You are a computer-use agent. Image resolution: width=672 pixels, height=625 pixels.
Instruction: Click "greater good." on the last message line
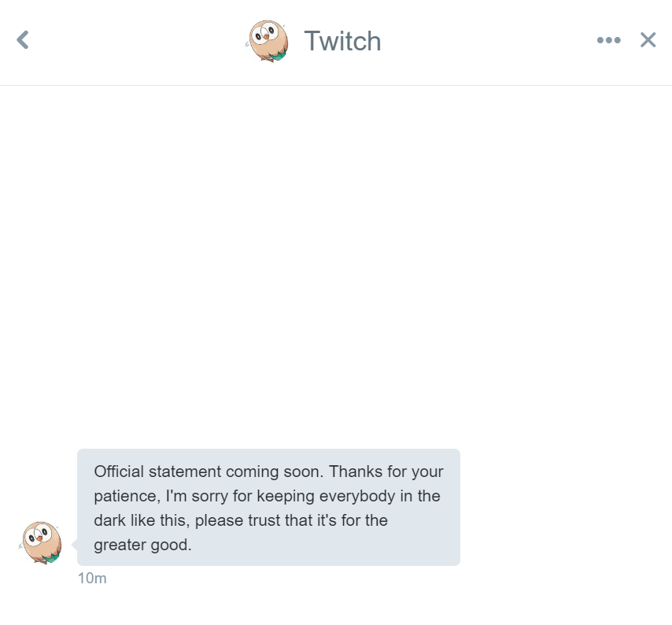pos(142,545)
